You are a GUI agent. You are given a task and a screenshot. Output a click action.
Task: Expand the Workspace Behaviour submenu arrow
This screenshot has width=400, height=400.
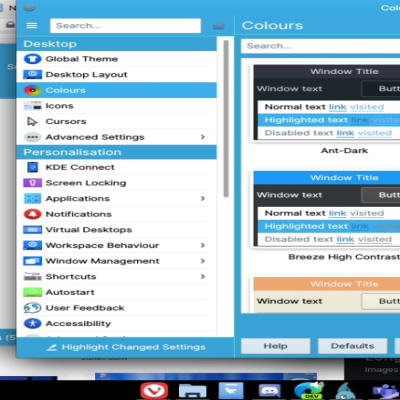tap(203, 245)
